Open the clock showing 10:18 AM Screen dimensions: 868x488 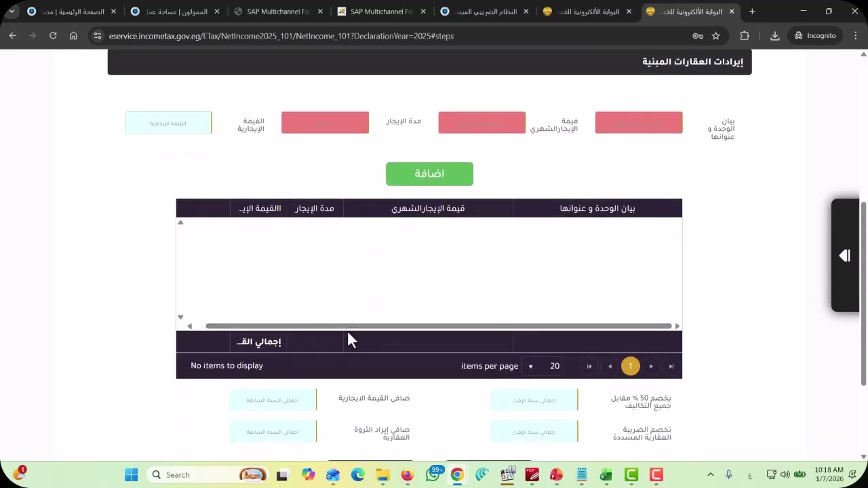pyautogui.click(x=829, y=474)
